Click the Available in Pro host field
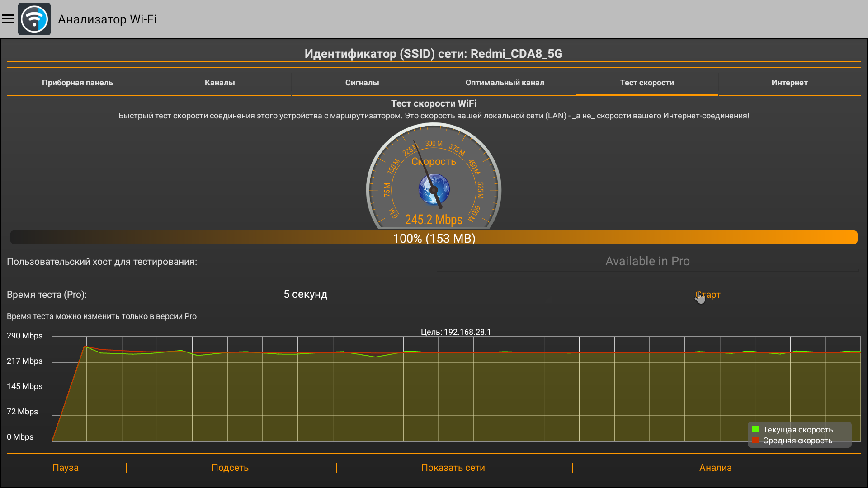Viewport: 868px width, 488px height. coord(647,261)
